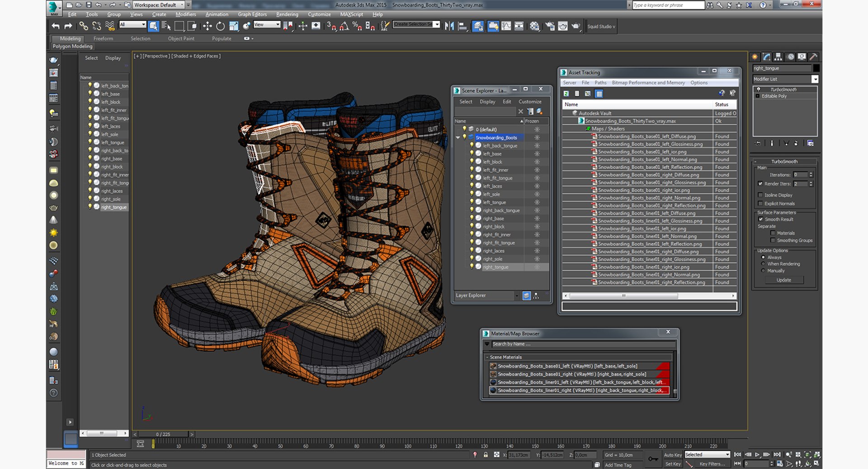Open the Layer Explorer dropdown arrow
This screenshot has width=868, height=469.
point(517,295)
